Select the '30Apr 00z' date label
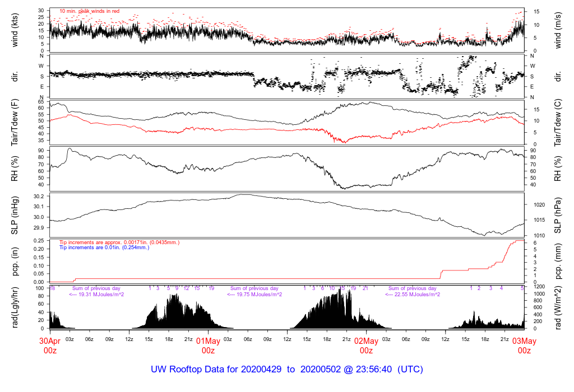This screenshot has height=392, width=574. (x=50, y=346)
